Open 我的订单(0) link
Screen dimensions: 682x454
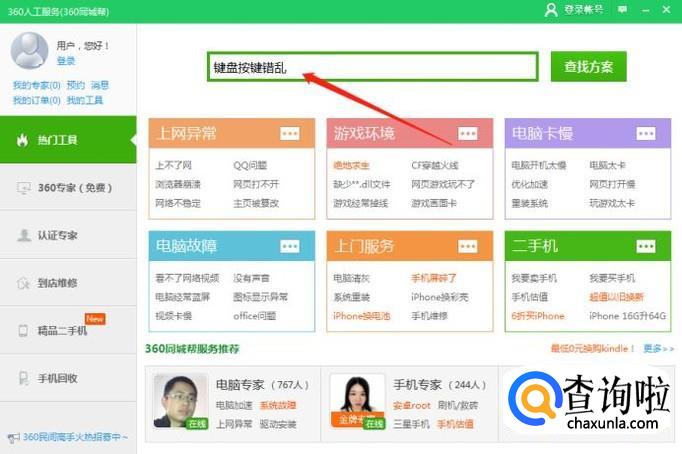click(x=37, y=100)
